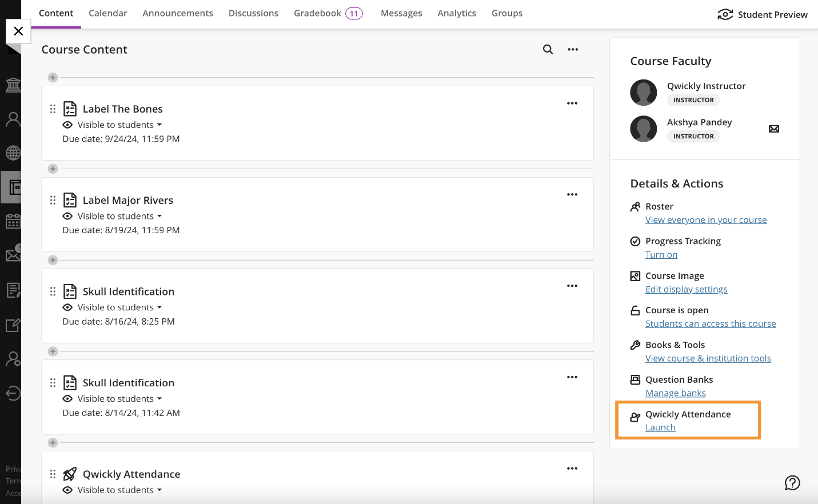Open the "Label The Bones" assessment title

(x=123, y=109)
